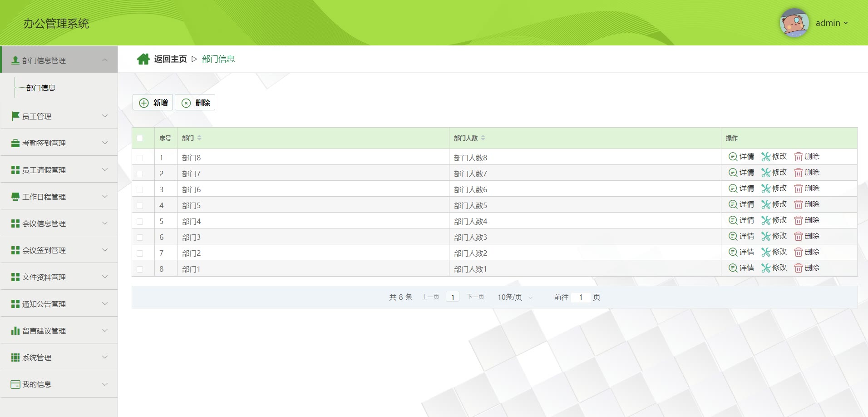Tick the checkbox for row 部门4
The height and width of the screenshot is (417, 868).
pos(140,222)
